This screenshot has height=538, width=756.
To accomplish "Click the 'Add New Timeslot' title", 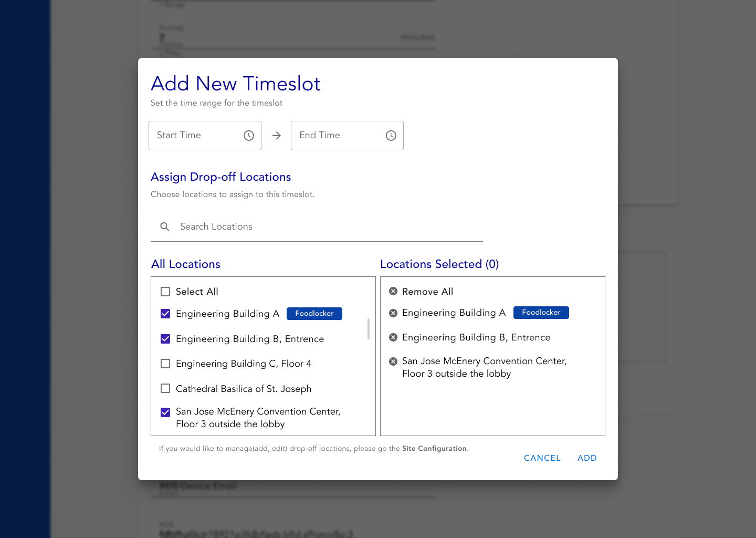I will tap(236, 84).
